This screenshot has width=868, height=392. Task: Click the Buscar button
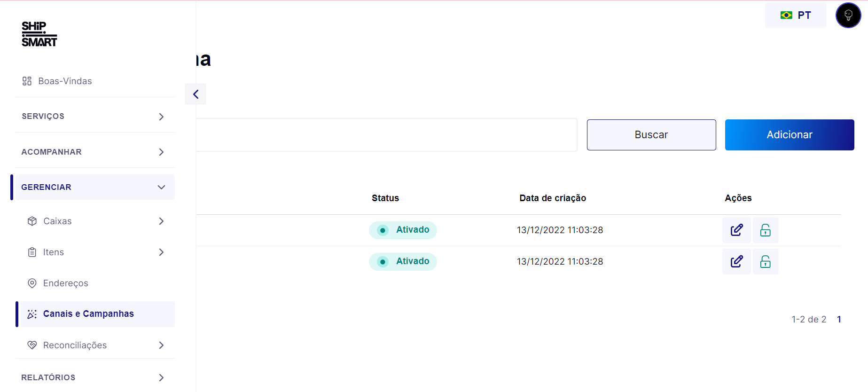(651, 135)
